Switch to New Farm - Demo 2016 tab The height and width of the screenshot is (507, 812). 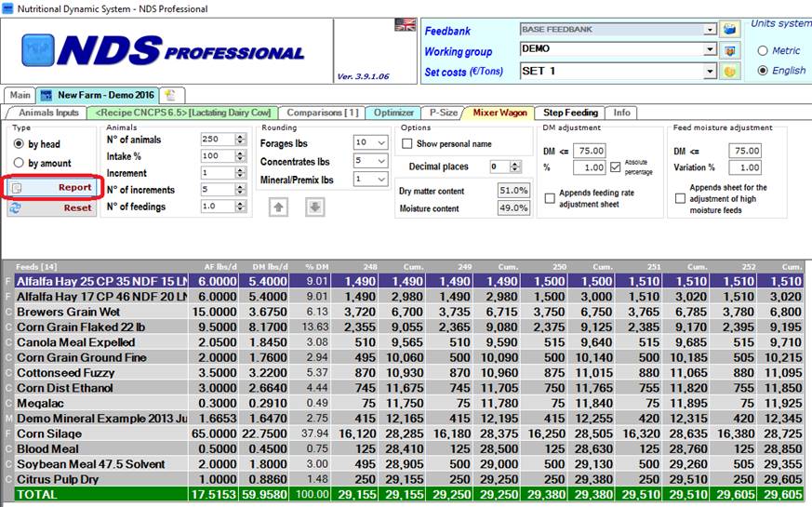(x=98, y=95)
